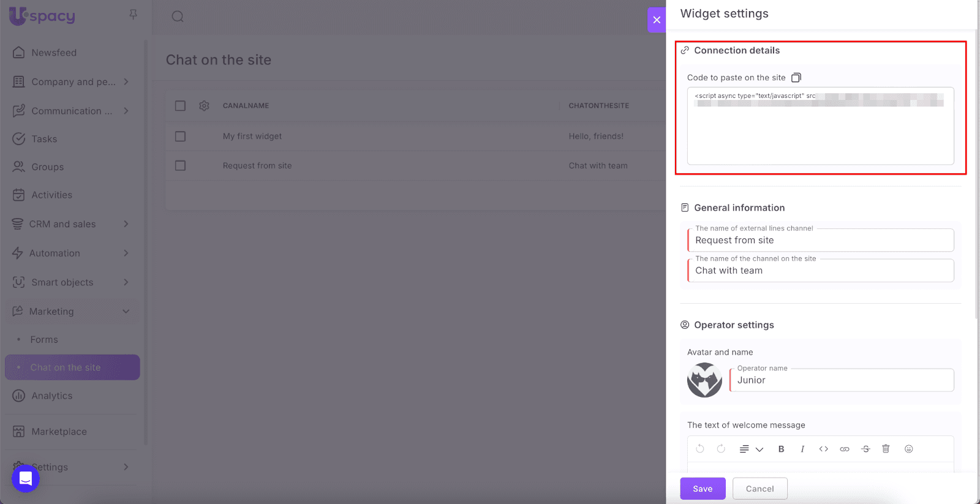This screenshot has width=980, height=504.
Task: Expand Smart objects submenu
Action: pos(126,282)
